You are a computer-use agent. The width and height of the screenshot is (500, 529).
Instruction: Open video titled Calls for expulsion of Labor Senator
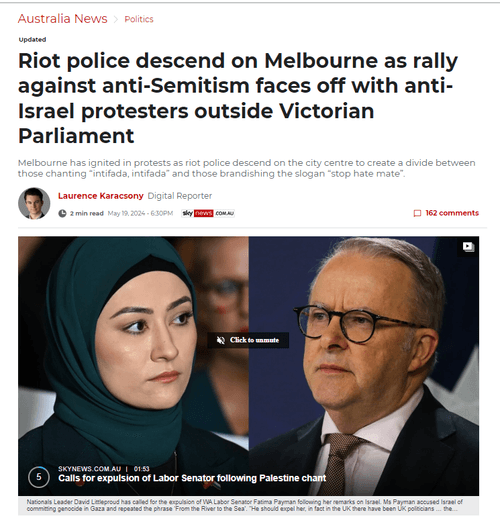192,478
